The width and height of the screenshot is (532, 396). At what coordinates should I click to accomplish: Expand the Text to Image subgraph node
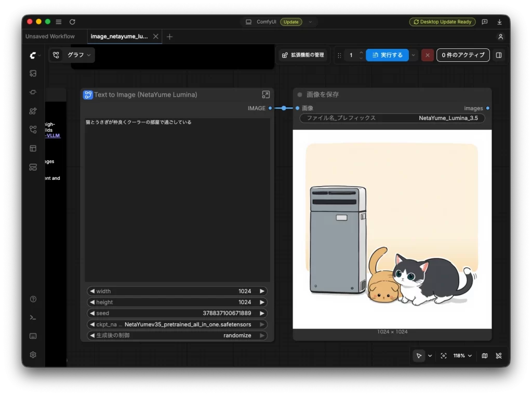tap(265, 95)
